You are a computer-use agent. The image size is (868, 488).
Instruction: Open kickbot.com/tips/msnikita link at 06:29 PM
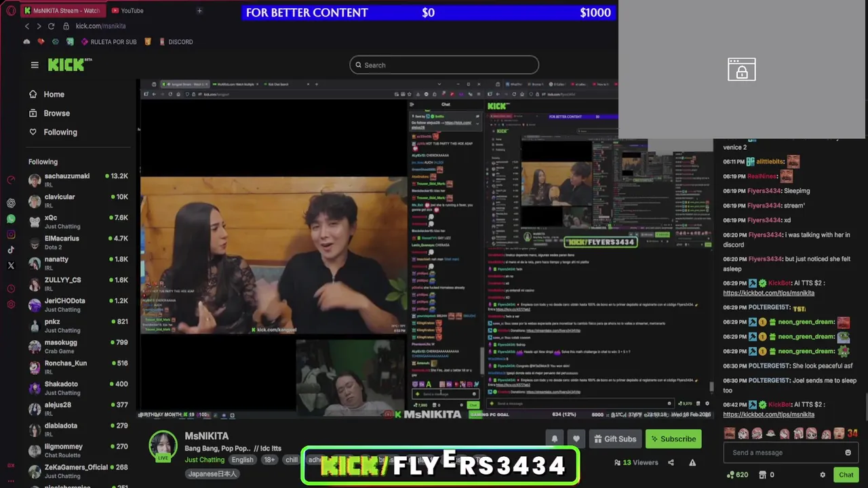[768, 293]
